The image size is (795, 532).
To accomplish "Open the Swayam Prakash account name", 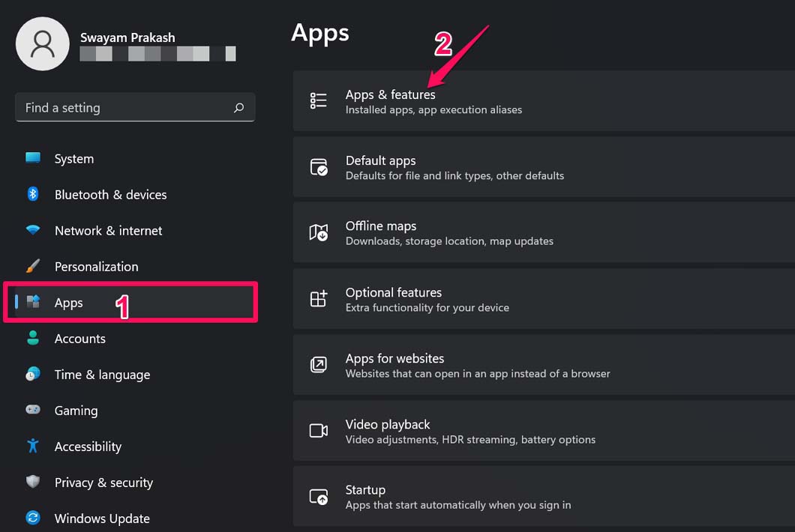I will (127, 38).
